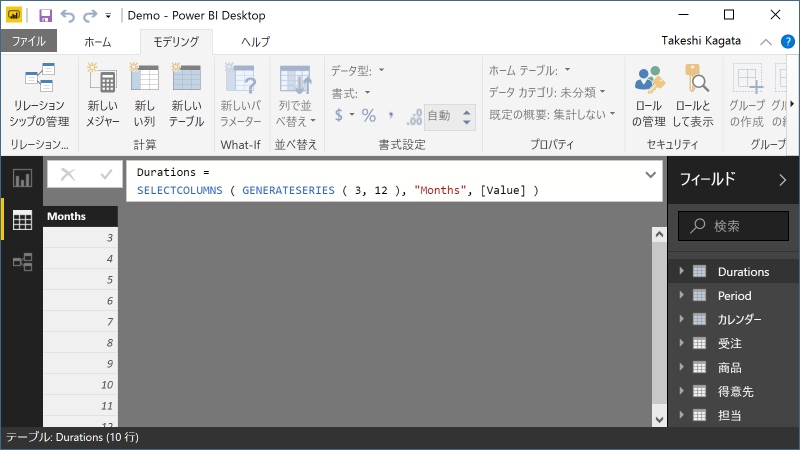The image size is (800, 450).
Task: Apply currency format with $ icon
Action: pyautogui.click(x=338, y=115)
